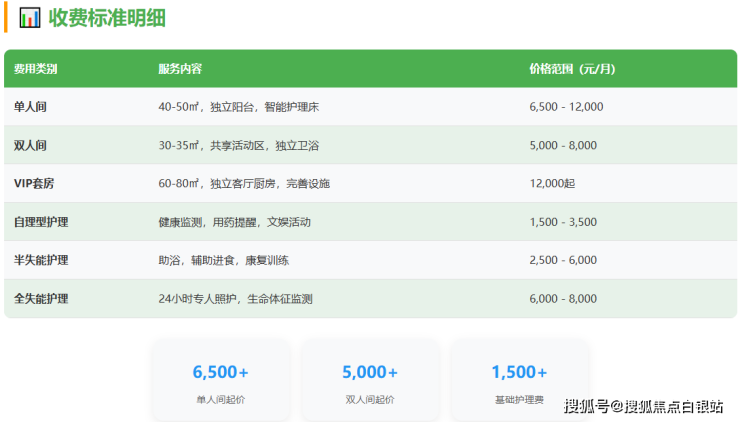The height and width of the screenshot is (422, 740).
Task: Select the 自理型护理 row label
Action: 41,222
